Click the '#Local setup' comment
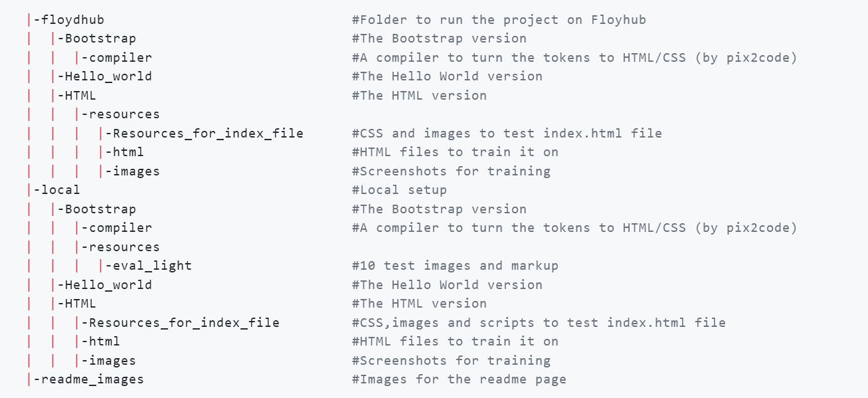Screen dimensions: 868x398 pos(399,190)
